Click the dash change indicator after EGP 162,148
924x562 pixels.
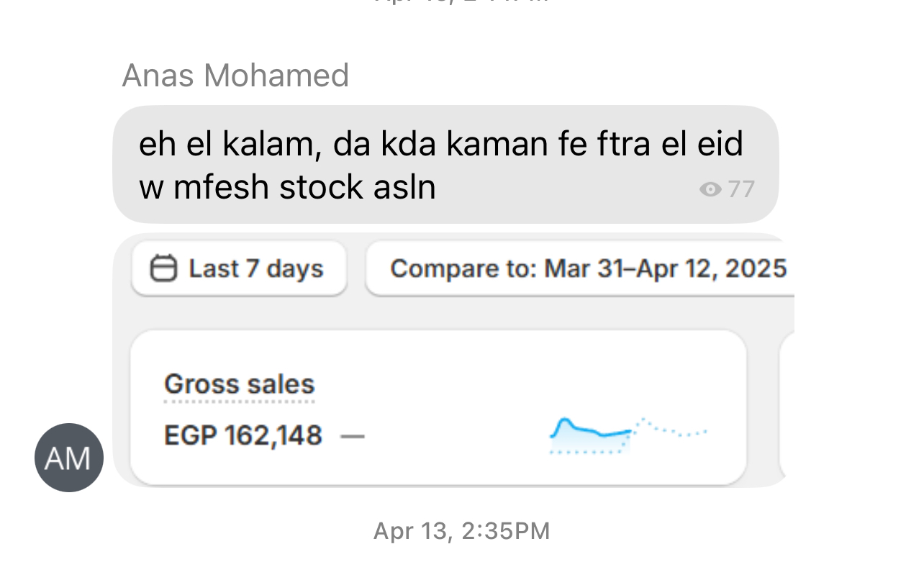(x=353, y=435)
